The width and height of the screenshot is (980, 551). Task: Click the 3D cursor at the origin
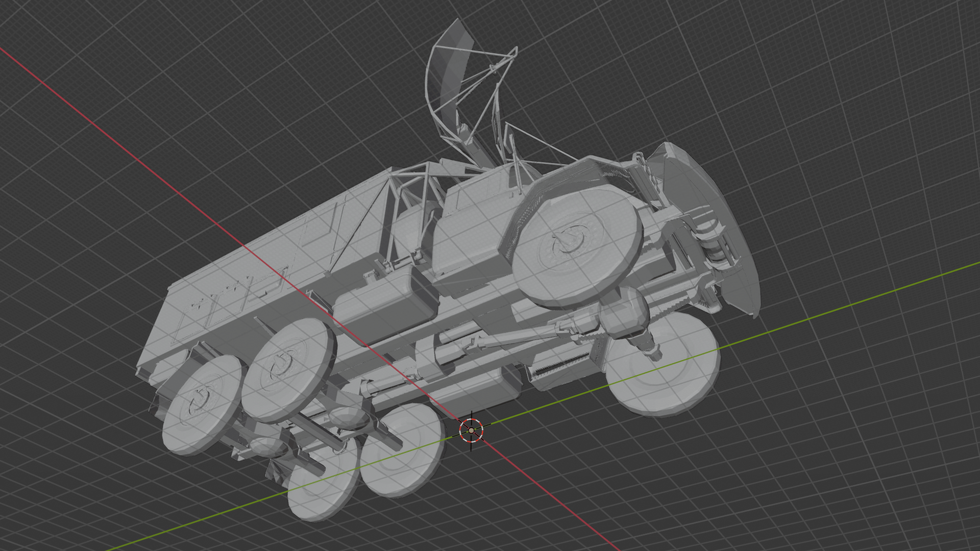[471, 431]
